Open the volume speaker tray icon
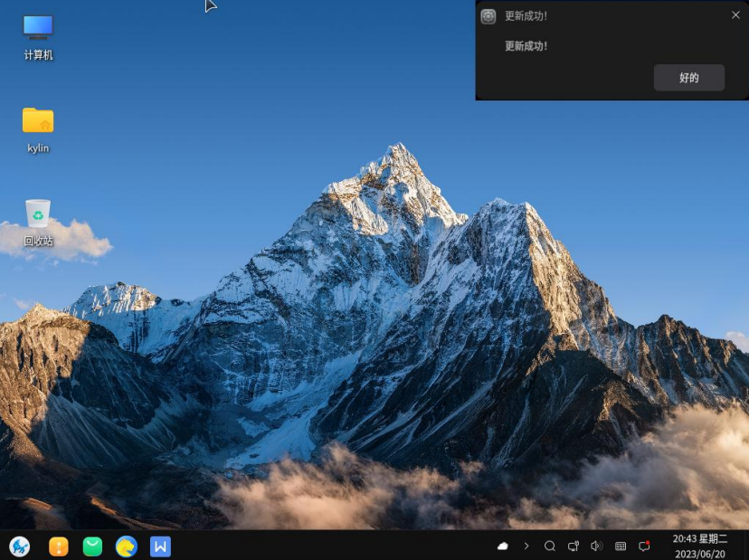 click(x=597, y=546)
